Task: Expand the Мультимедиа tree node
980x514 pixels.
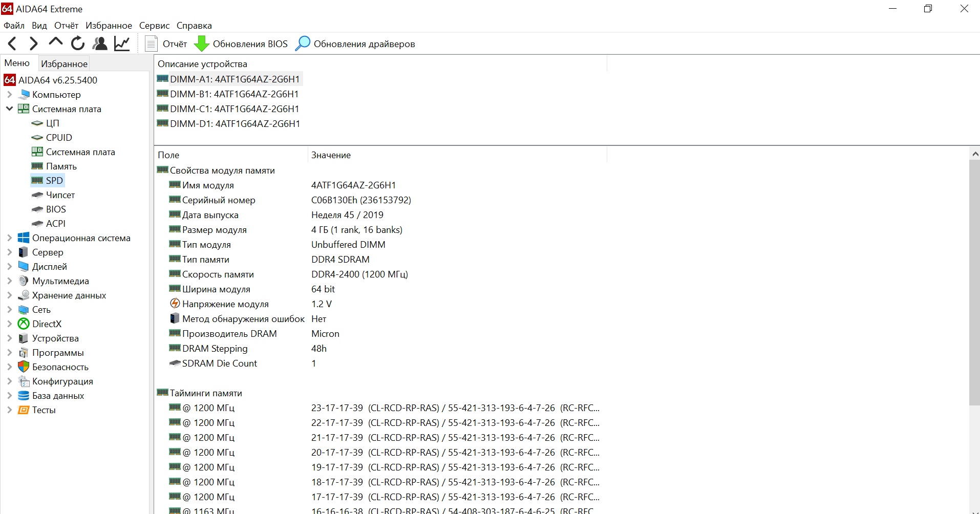Action: tap(9, 281)
